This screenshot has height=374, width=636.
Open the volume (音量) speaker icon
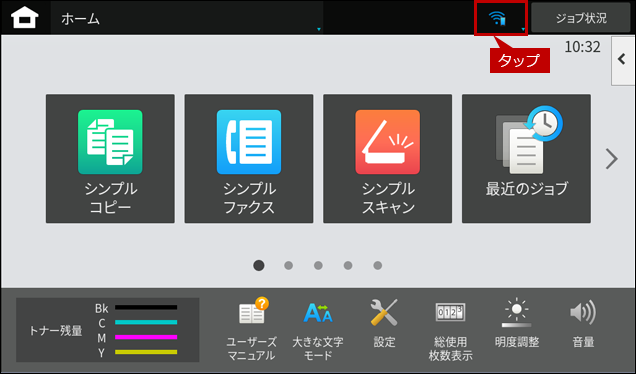583,324
